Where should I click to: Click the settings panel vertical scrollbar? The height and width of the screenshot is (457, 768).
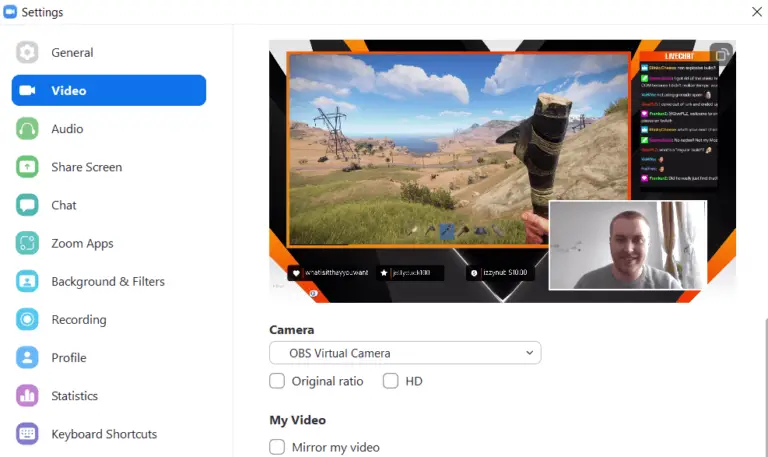coord(766,387)
